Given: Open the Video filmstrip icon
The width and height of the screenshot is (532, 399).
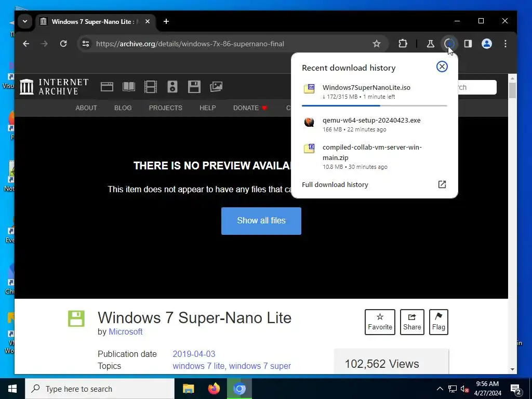Looking at the screenshot, I should [150, 87].
